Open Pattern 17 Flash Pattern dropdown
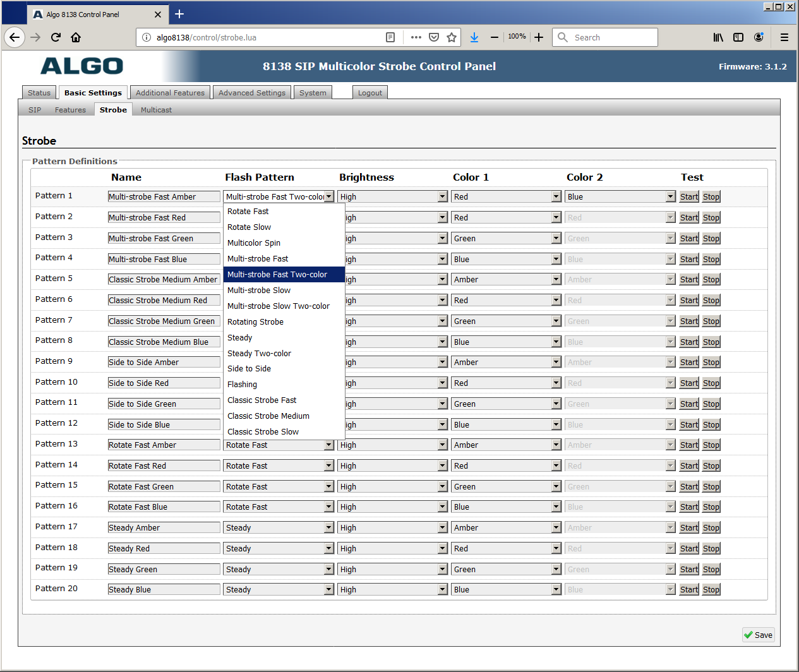This screenshot has width=799, height=672. click(279, 528)
